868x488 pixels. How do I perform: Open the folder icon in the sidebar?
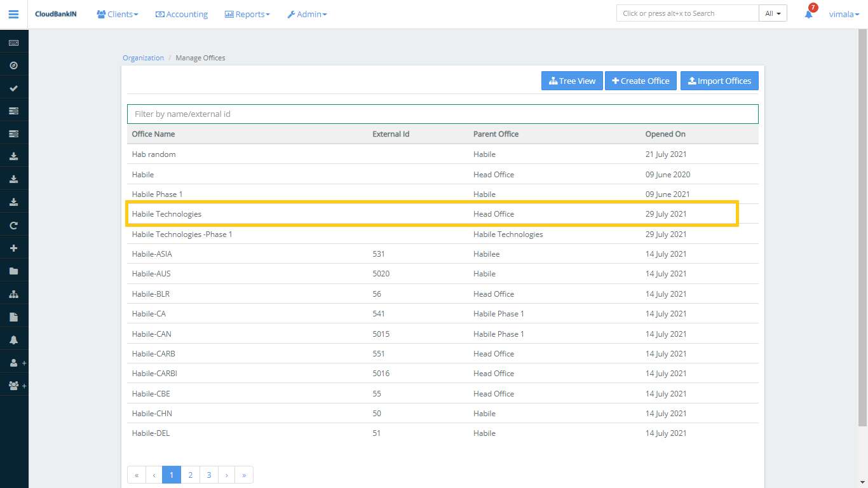pyautogui.click(x=14, y=271)
